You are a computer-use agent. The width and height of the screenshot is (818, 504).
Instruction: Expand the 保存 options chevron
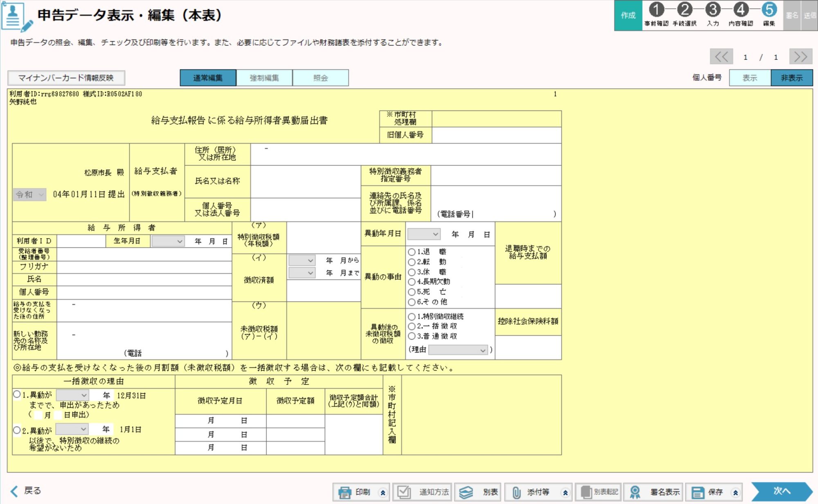pos(735,493)
